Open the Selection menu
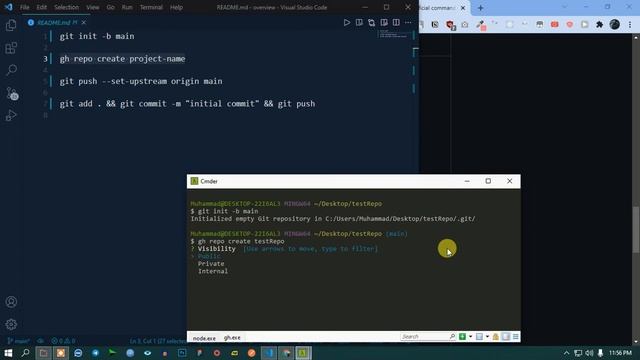Screen dimensions: 640x360 [67, 7]
